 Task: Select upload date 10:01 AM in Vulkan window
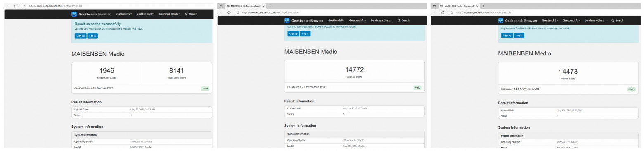pyautogui.click(x=569, y=110)
